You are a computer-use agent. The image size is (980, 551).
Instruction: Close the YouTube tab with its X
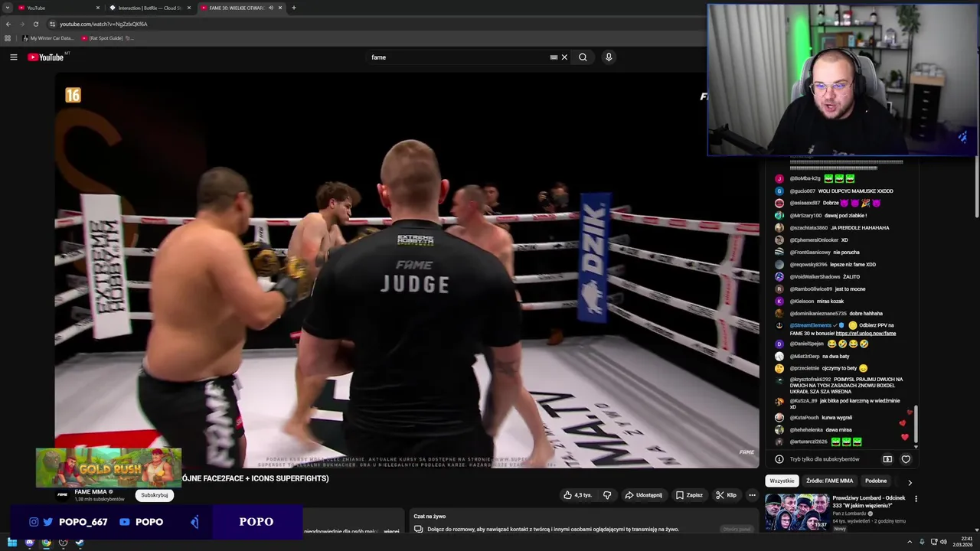click(x=98, y=8)
